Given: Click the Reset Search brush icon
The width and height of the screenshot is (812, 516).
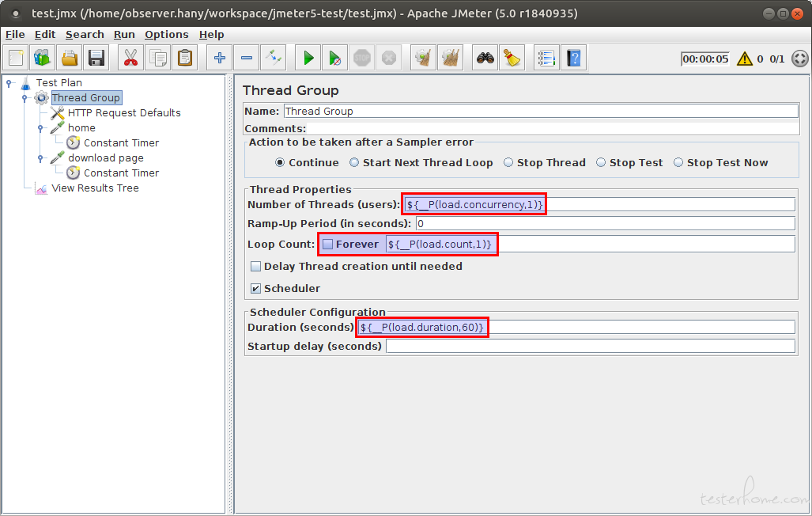Looking at the screenshot, I should [x=512, y=58].
